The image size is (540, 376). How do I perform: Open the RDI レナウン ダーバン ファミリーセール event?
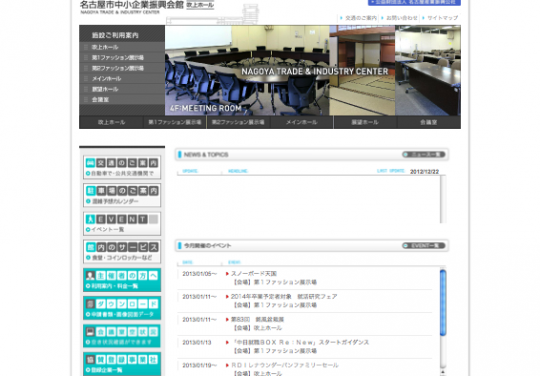(x=284, y=365)
